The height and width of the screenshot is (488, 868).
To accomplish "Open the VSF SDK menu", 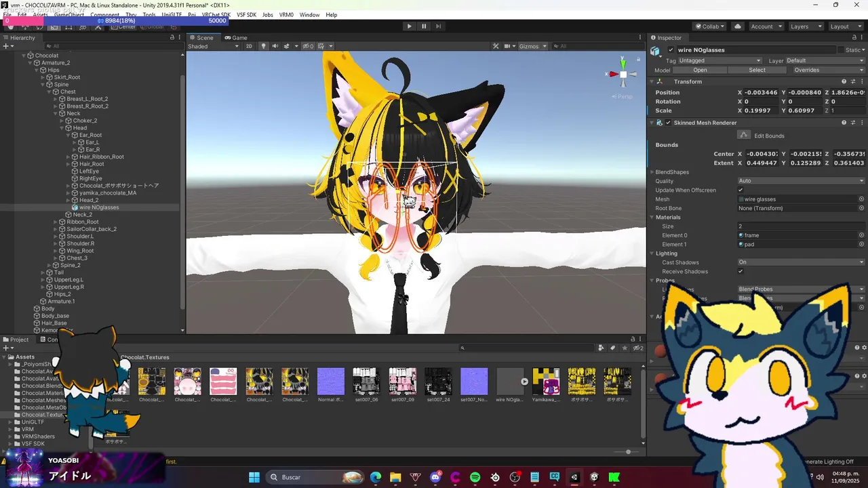I will pos(246,15).
